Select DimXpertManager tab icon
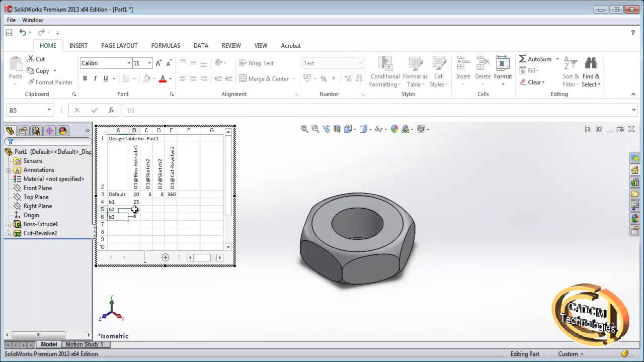The height and width of the screenshot is (362, 644). [x=49, y=131]
